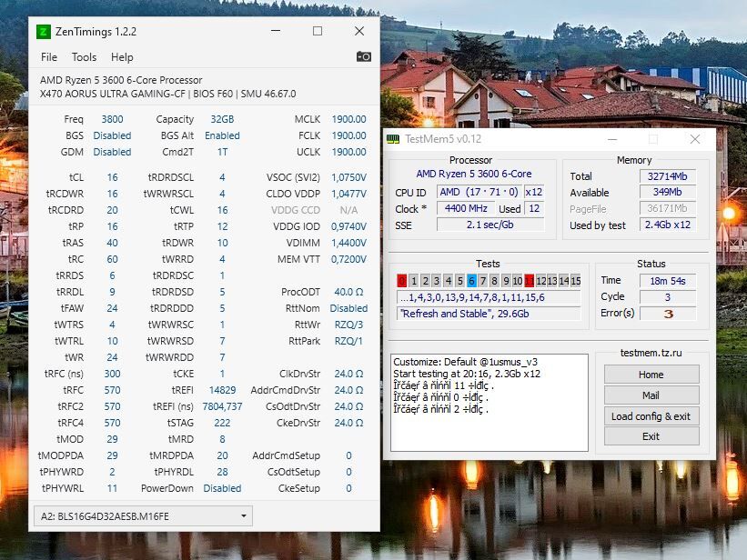Click the tRFC (ns) value 300
Viewport: 747px width, 560px height.
click(112, 374)
